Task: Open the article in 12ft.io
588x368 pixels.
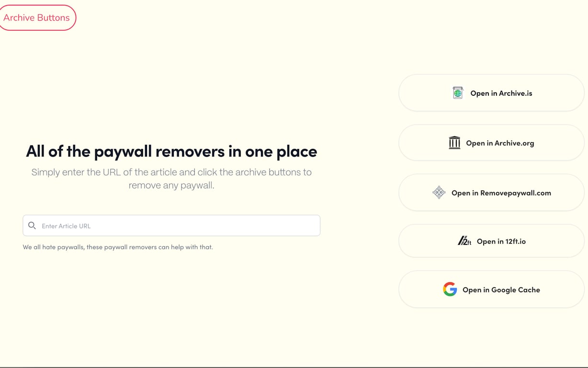Action: 491,241
